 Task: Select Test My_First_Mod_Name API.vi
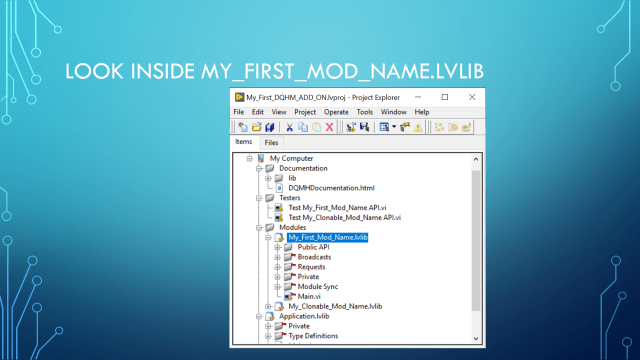[337, 208]
